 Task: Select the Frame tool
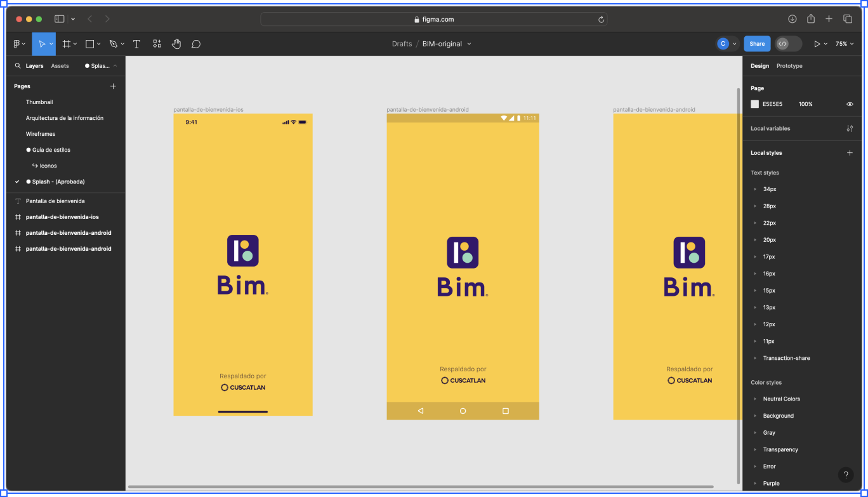coord(66,44)
